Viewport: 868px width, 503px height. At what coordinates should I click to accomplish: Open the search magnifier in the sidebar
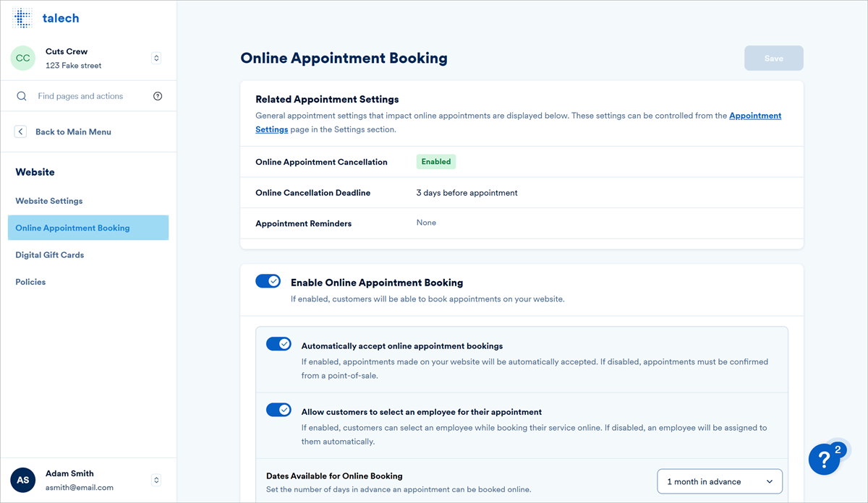tap(21, 95)
